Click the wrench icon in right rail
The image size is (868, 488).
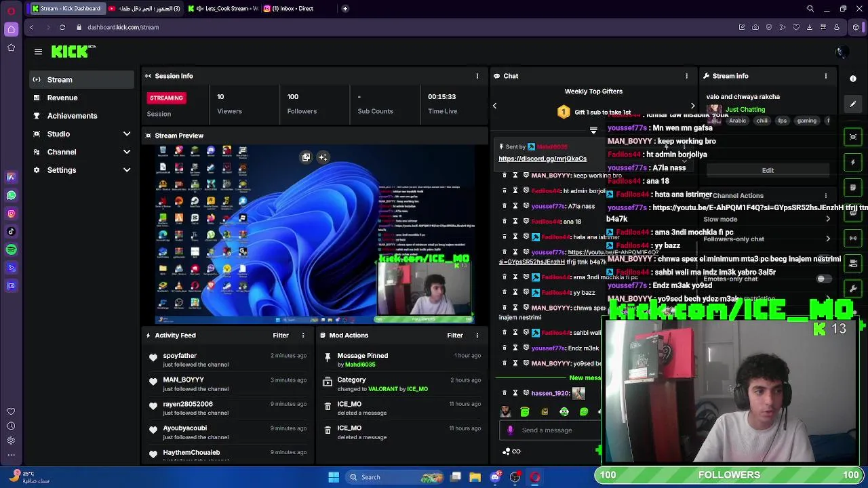pos(853,289)
